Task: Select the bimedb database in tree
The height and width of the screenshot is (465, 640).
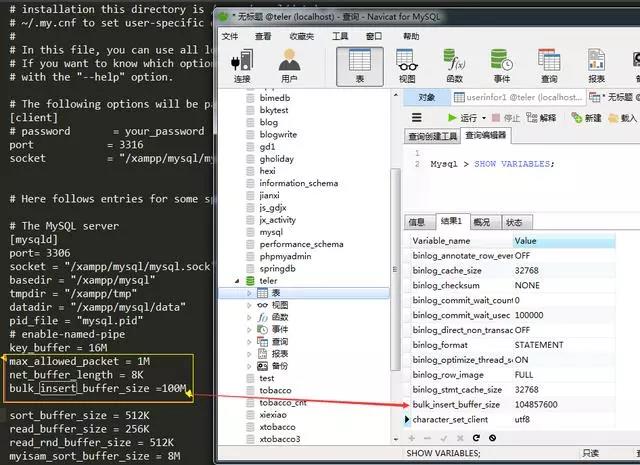Action: pos(275,98)
